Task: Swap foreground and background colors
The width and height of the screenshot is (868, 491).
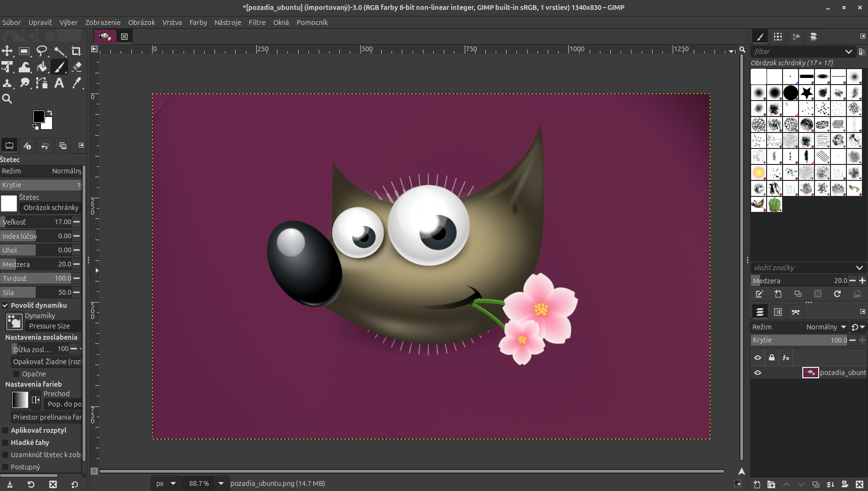Action: click(x=49, y=113)
